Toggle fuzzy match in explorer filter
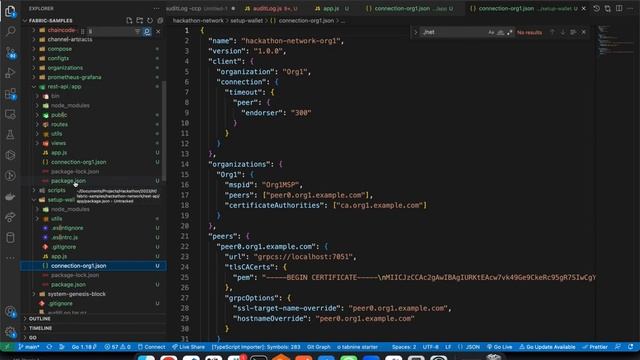The image size is (640, 360). pos(147,31)
